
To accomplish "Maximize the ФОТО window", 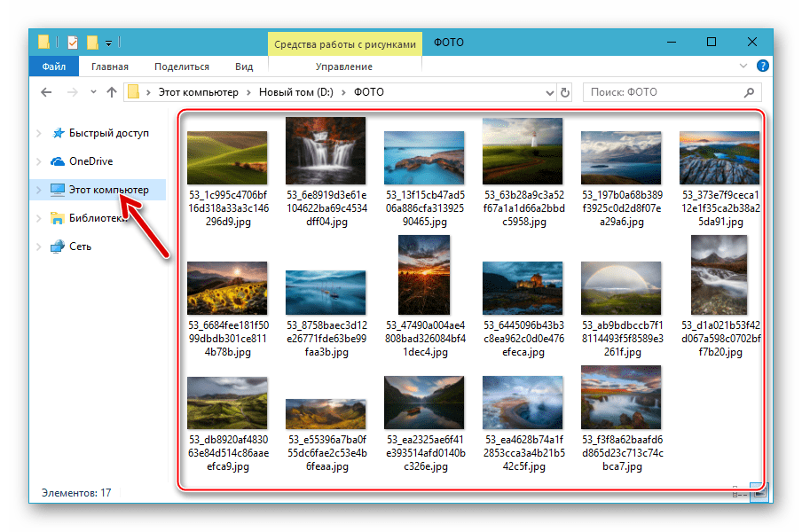I will (x=711, y=42).
